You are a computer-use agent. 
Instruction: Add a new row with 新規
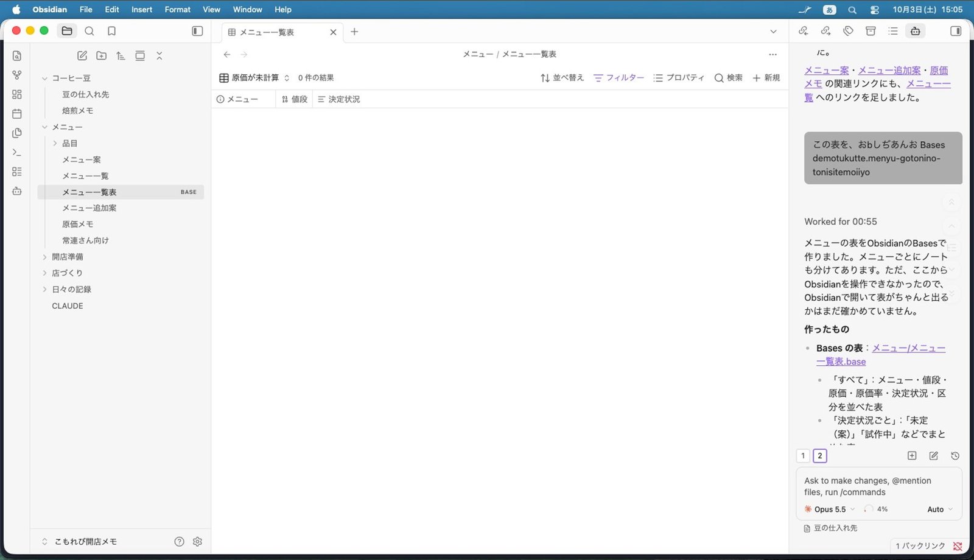[x=766, y=78]
